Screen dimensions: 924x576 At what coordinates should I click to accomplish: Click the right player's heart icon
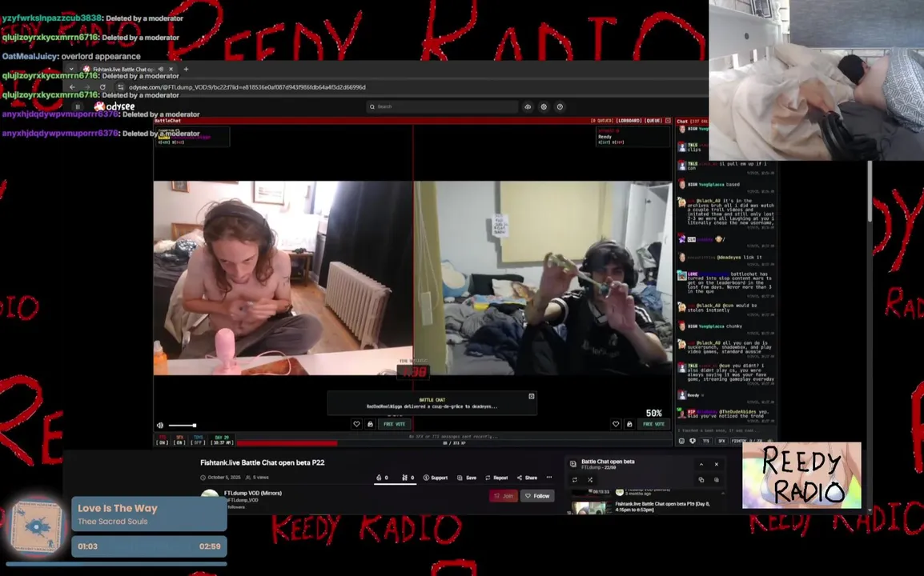(x=616, y=424)
